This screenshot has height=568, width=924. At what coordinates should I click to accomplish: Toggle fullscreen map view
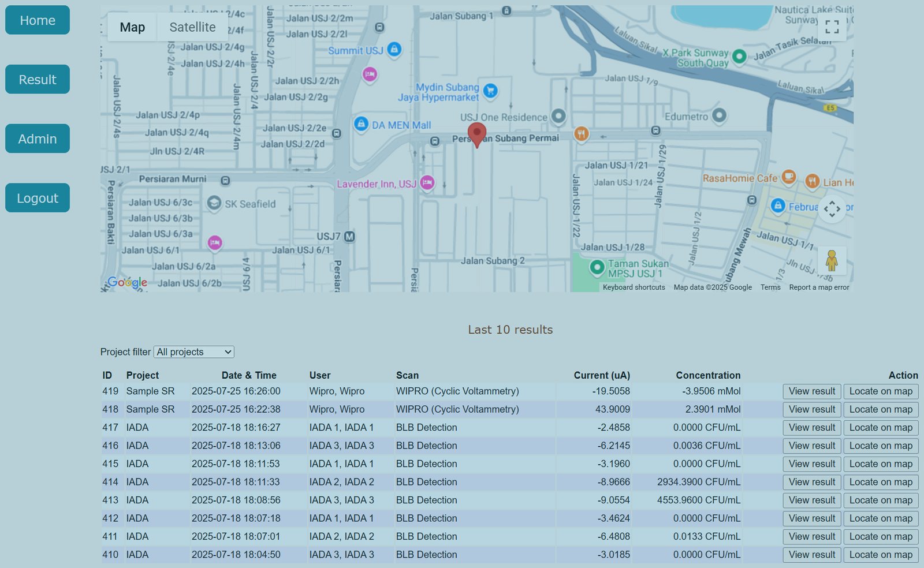pos(832,27)
